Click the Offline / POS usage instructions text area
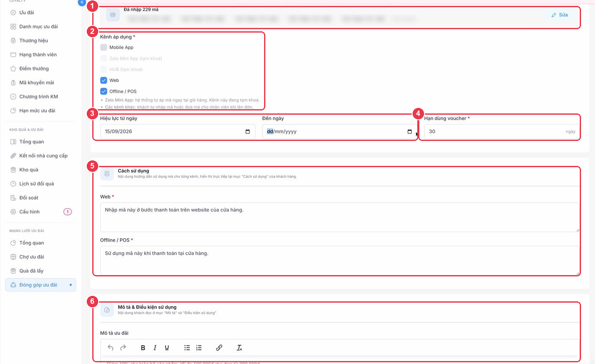 [x=340, y=260]
